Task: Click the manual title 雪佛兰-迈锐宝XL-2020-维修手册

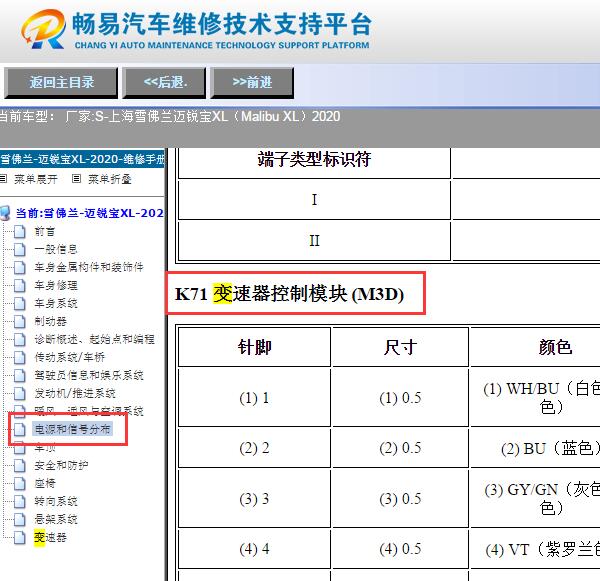Action: pyautogui.click(x=82, y=159)
